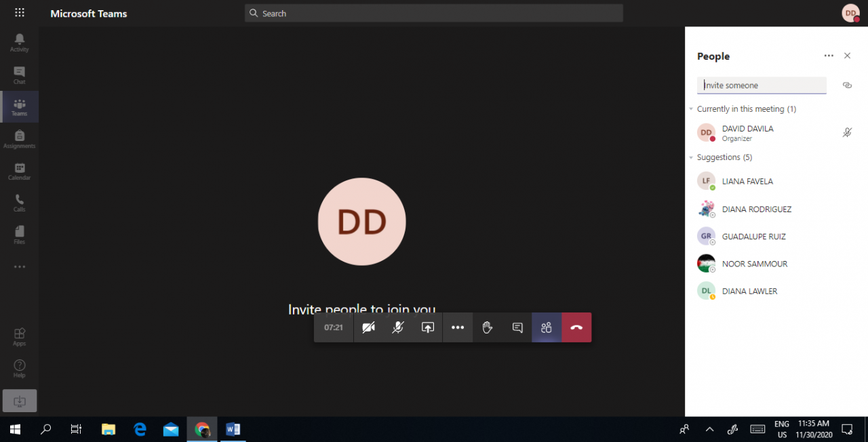The width and height of the screenshot is (868, 442).
Task: Copy the meeting join link
Action: tap(847, 85)
